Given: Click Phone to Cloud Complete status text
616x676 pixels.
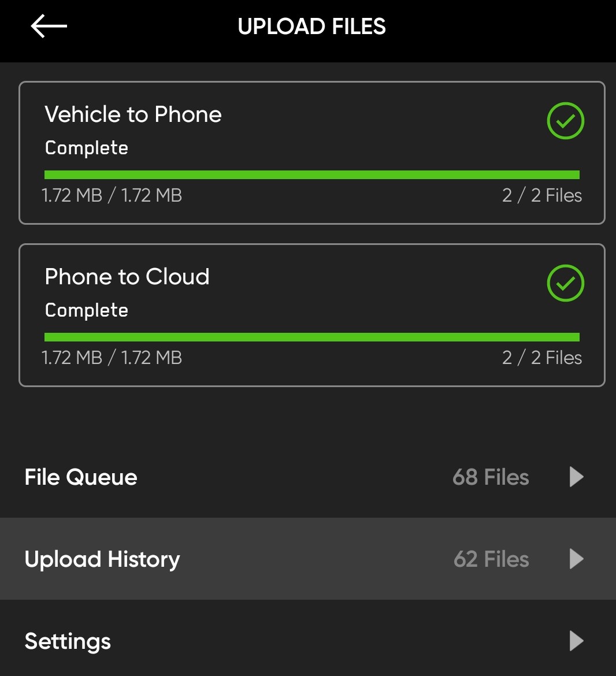Looking at the screenshot, I should [87, 310].
